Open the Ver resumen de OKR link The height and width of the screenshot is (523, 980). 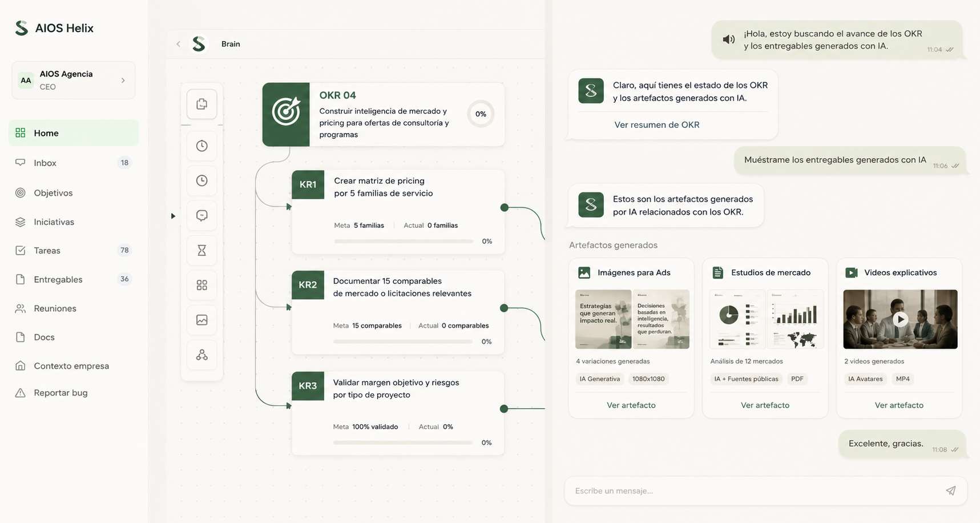click(657, 124)
